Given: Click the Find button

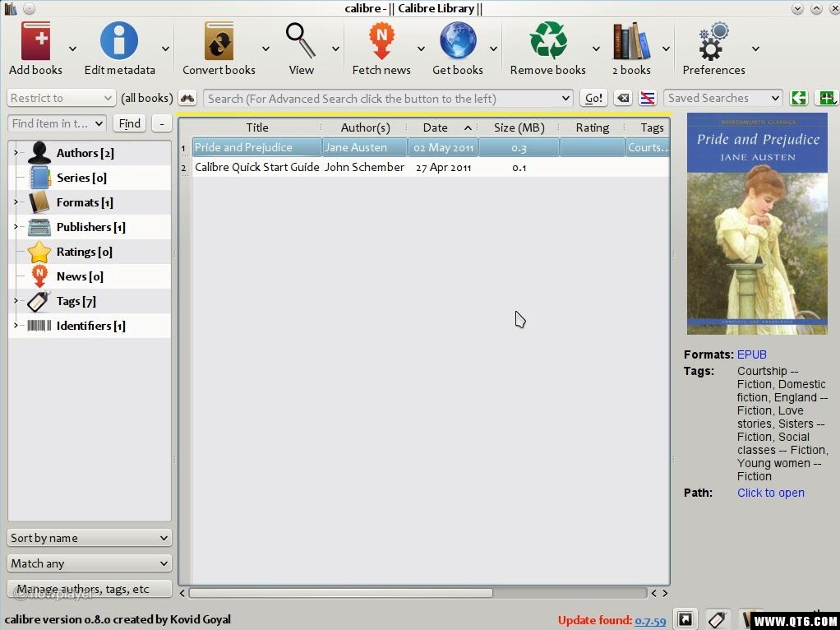Looking at the screenshot, I should tap(130, 124).
